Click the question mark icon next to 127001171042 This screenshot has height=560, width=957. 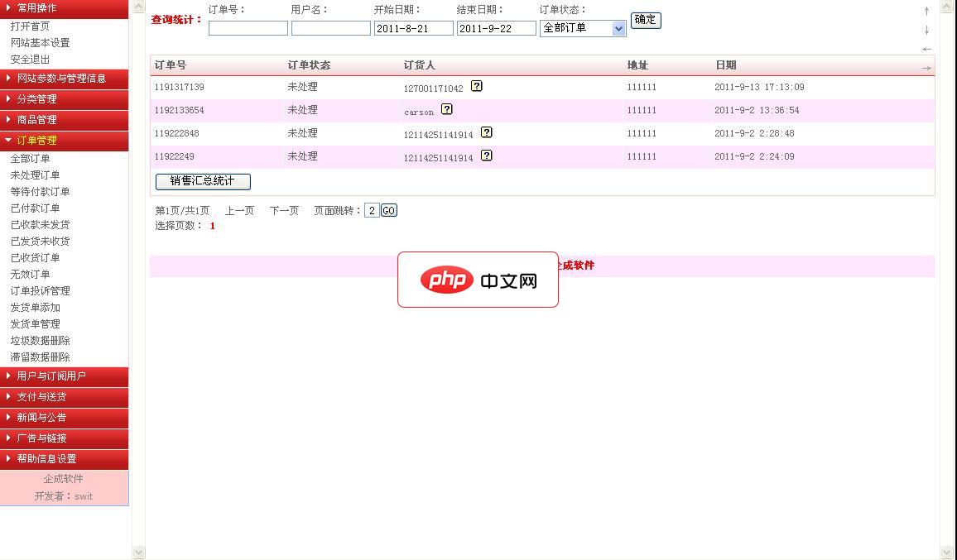[475, 85]
